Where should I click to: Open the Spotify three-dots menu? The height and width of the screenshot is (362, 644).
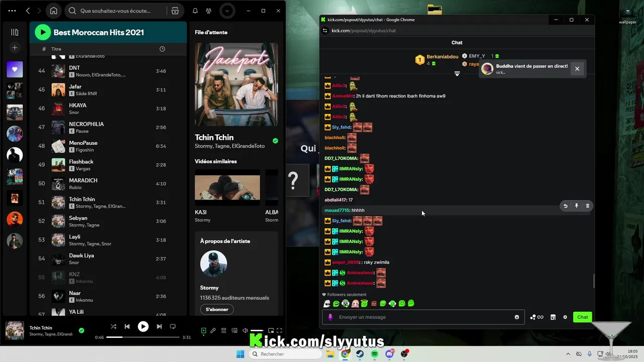pyautogui.click(x=12, y=11)
